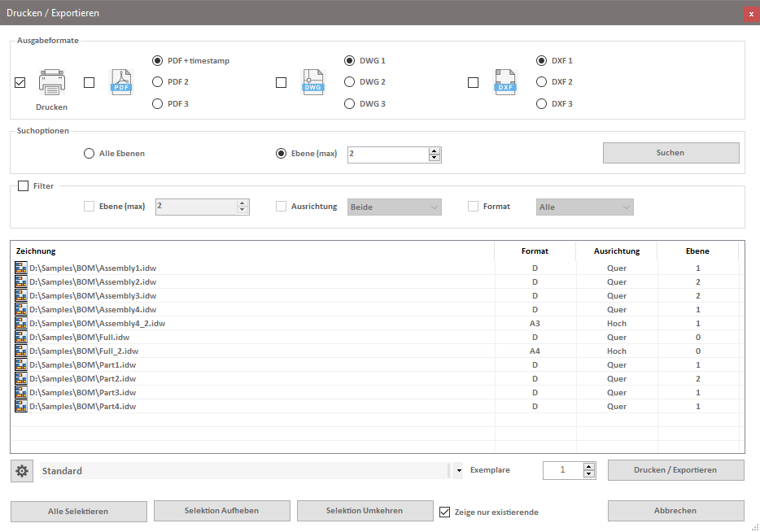
Task: Click the Assembly1.idw drawing file icon
Action: pyautogui.click(x=21, y=268)
